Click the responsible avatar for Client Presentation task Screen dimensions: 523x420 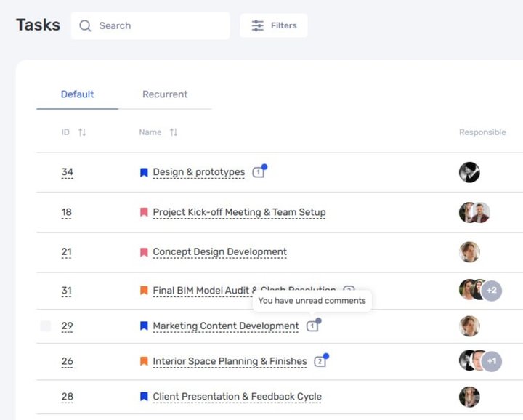(469, 397)
